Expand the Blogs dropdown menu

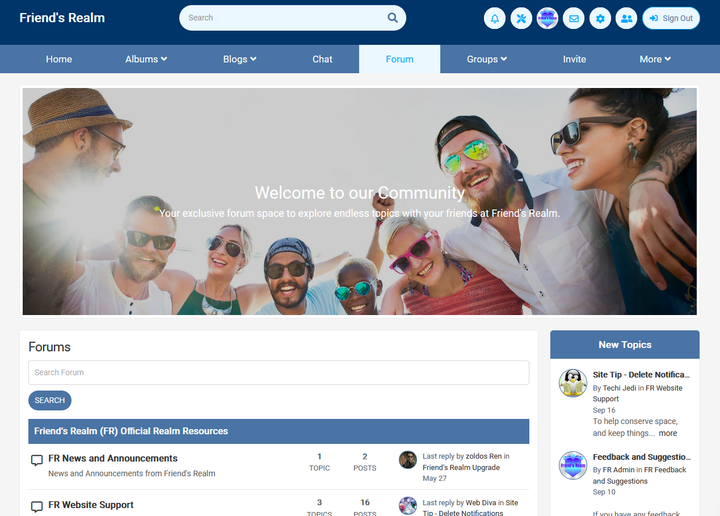tap(240, 59)
